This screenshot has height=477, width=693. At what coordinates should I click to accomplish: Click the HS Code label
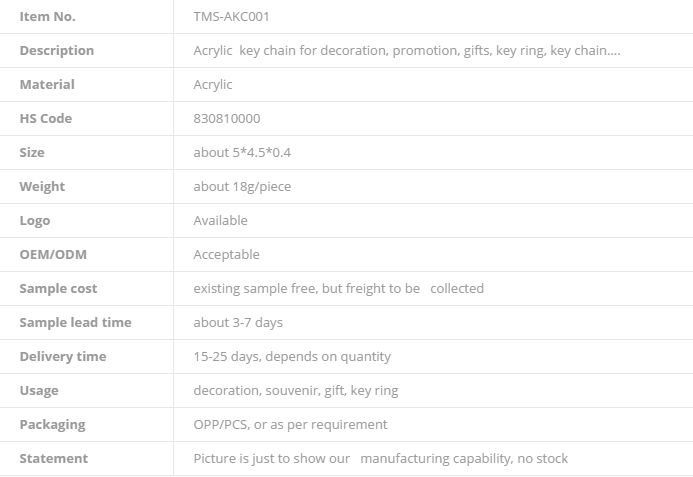point(46,118)
